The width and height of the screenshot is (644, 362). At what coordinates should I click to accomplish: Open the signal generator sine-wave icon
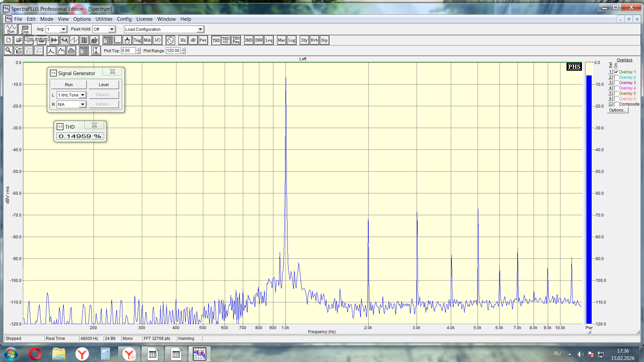click(x=170, y=40)
